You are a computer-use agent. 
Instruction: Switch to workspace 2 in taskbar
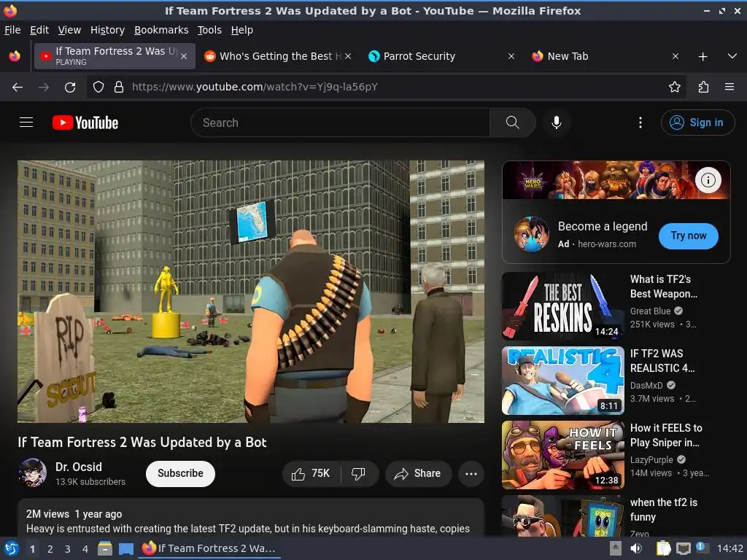point(50,549)
